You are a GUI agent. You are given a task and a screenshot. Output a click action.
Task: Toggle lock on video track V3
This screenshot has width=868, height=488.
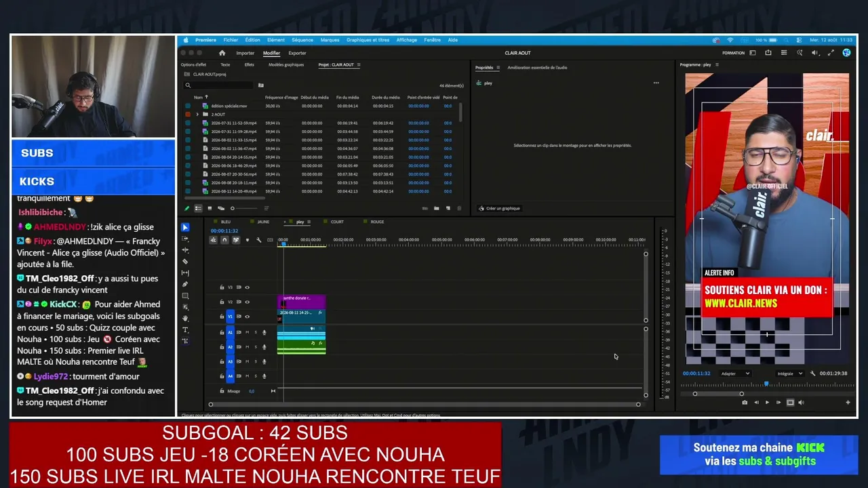[222, 287]
